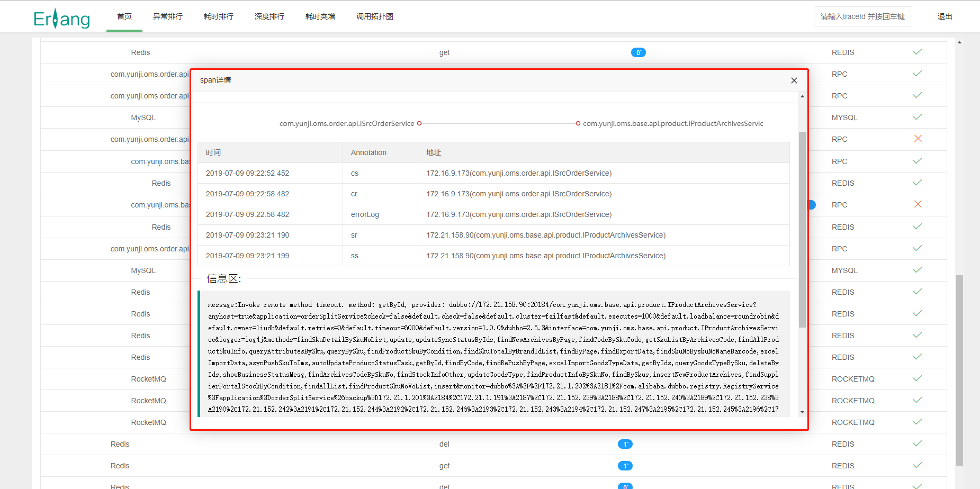Click the success checkmark on top REDIS row
Image resolution: width=980 pixels, height=489 pixels.
pos(918,52)
